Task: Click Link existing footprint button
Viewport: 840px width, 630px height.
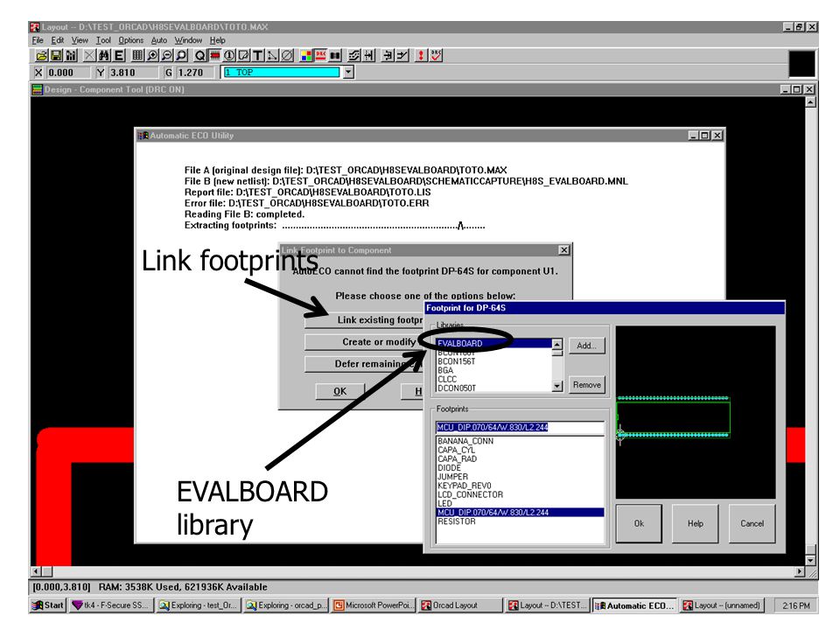Action: click(x=364, y=320)
